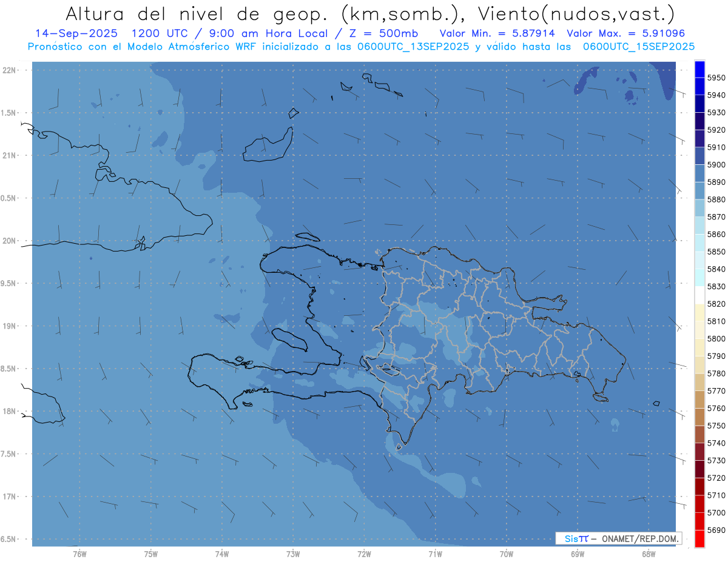The image size is (728, 562).
Task: Click the latitude label '20N'
Action: tap(9, 241)
